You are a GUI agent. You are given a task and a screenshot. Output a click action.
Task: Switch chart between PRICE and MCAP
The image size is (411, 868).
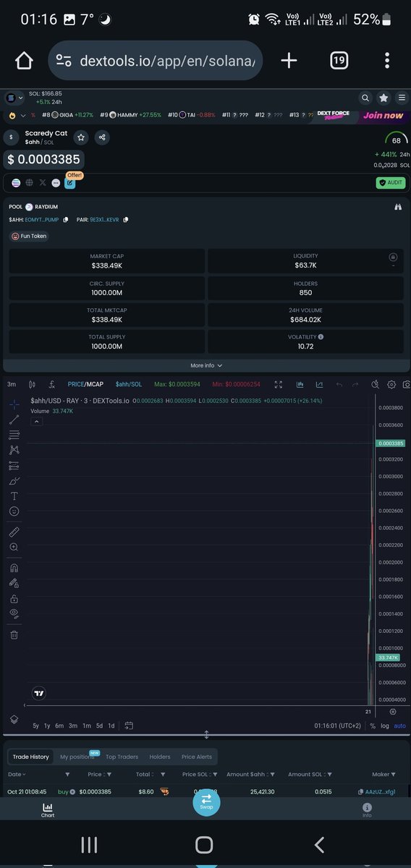coord(85,385)
